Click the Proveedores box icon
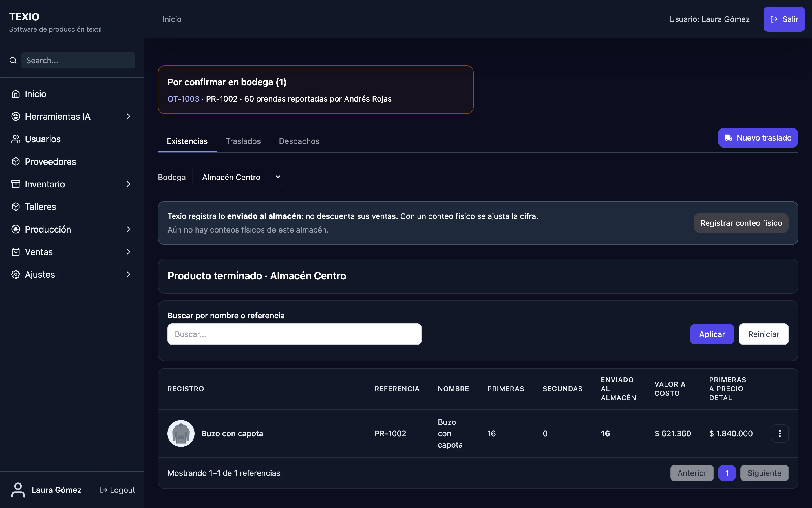The width and height of the screenshot is (812, 508). click(16, 162)
